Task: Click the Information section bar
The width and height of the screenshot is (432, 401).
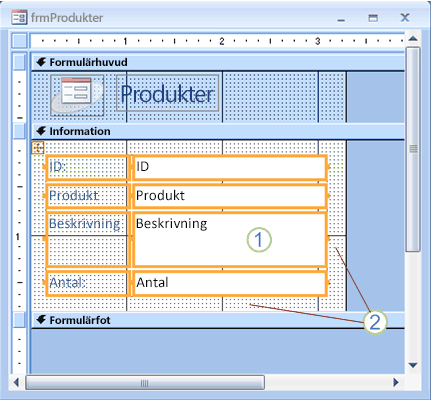Action: 218,131
